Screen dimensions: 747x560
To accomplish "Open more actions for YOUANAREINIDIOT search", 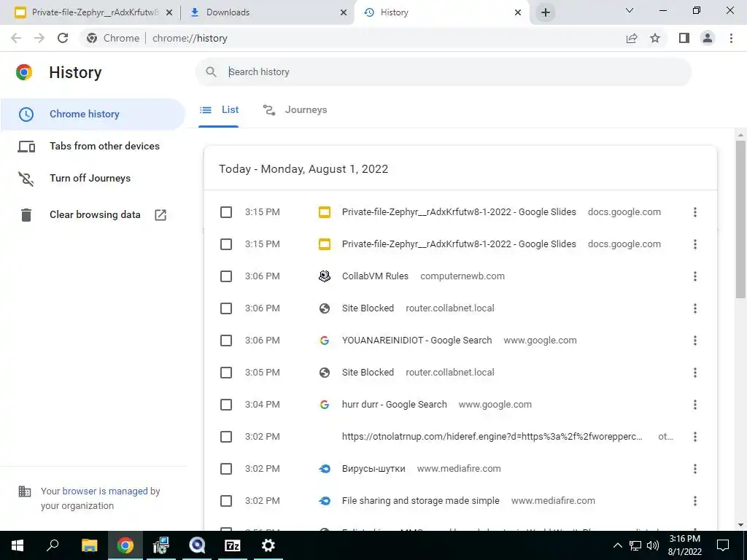I will pyautogui.click(x=695, y=341).
